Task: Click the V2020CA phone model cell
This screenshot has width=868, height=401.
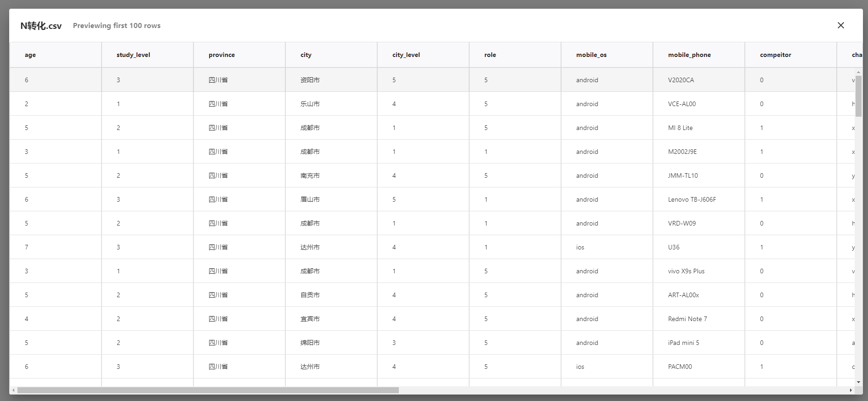Action: (681, 80)
